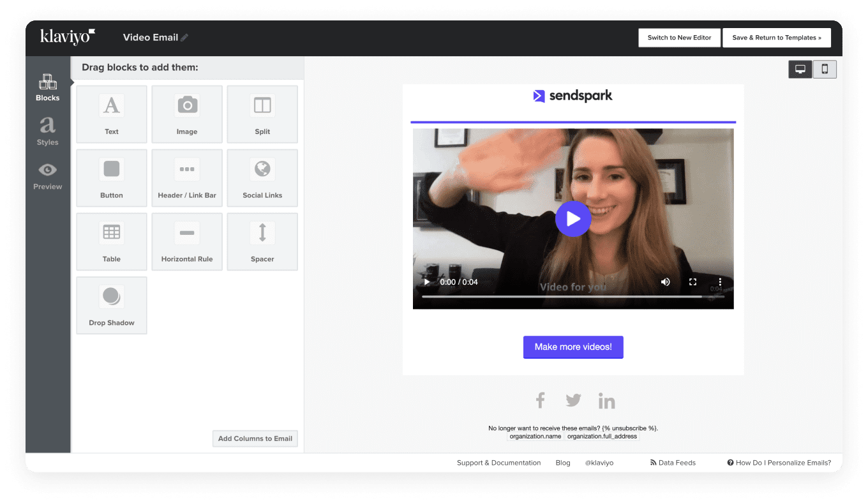This screenshot has width=868, height=503.
Task: Select the Drop Shadow block
Action: tap(112, 305)
